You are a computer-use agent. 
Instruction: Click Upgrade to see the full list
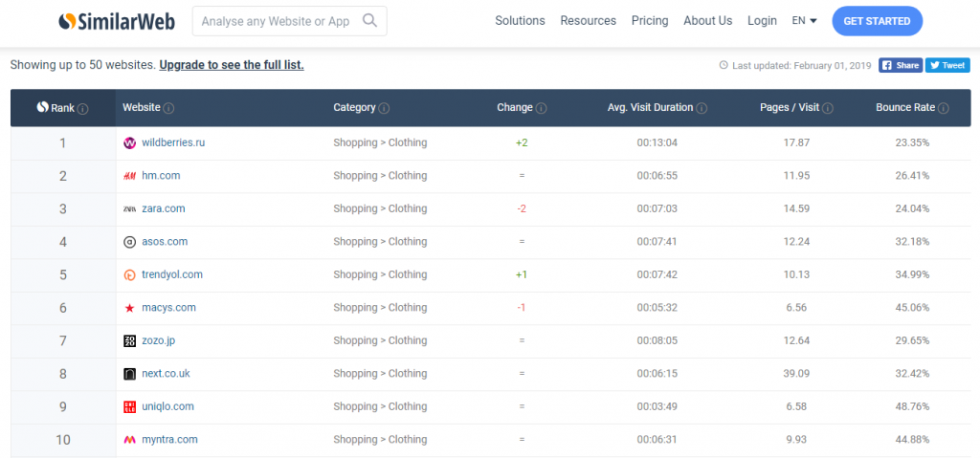[232, 65]
